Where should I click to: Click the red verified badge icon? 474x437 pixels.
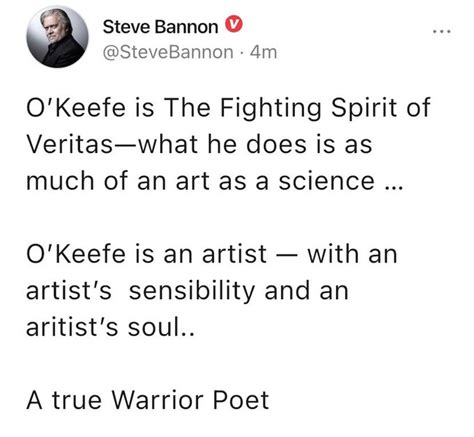pyautogui.click(x=234, y=25)
